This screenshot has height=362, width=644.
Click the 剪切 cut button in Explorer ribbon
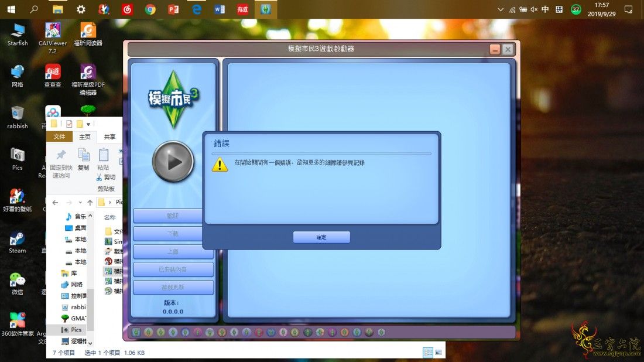(106, 177)
